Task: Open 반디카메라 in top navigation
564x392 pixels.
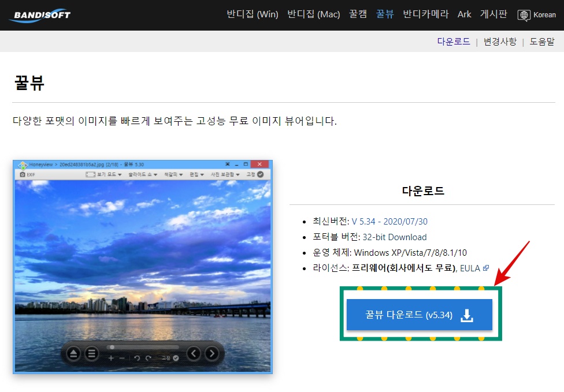Action: click(426, 14)
